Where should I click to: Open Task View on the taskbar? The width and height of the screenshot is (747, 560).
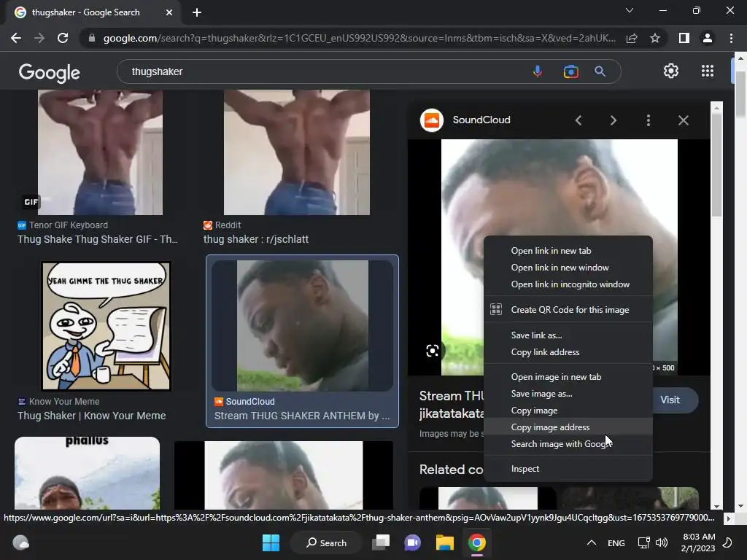pyautogui.click(x=381, y=542)
